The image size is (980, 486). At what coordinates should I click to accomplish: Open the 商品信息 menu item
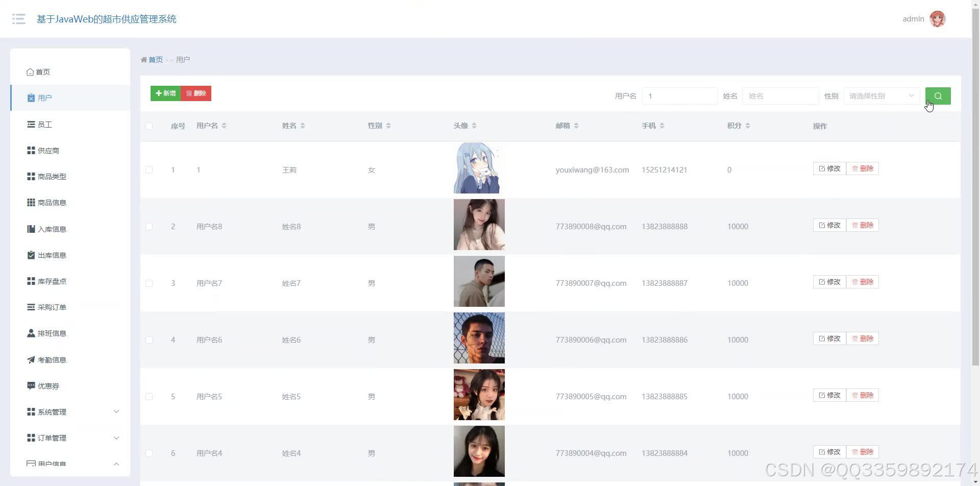coord(70,203)
